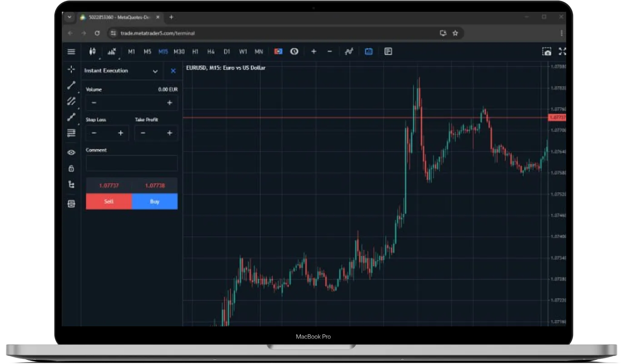Enter fullscreen mode for the chart
The width and height of the screenshot is (623, 364).
pos(562,52)
